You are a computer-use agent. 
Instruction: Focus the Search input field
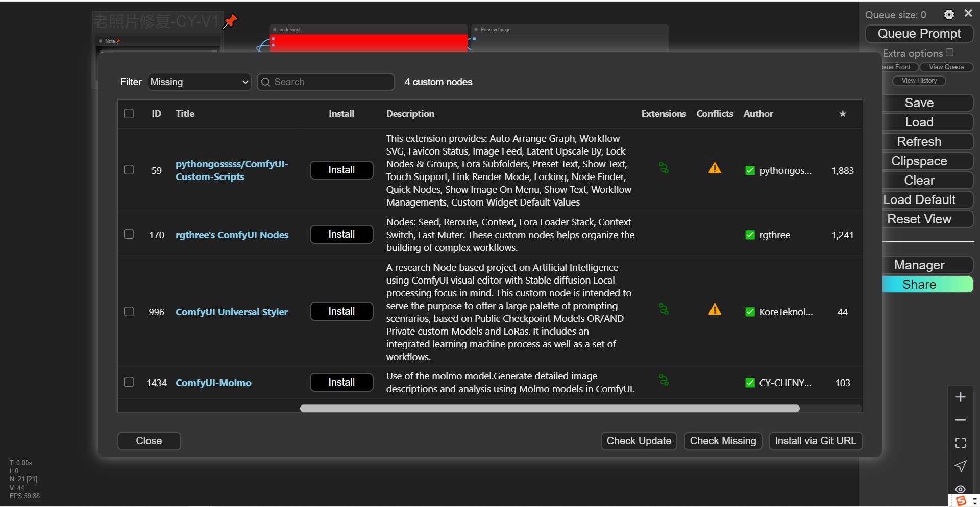pos(326,82)
